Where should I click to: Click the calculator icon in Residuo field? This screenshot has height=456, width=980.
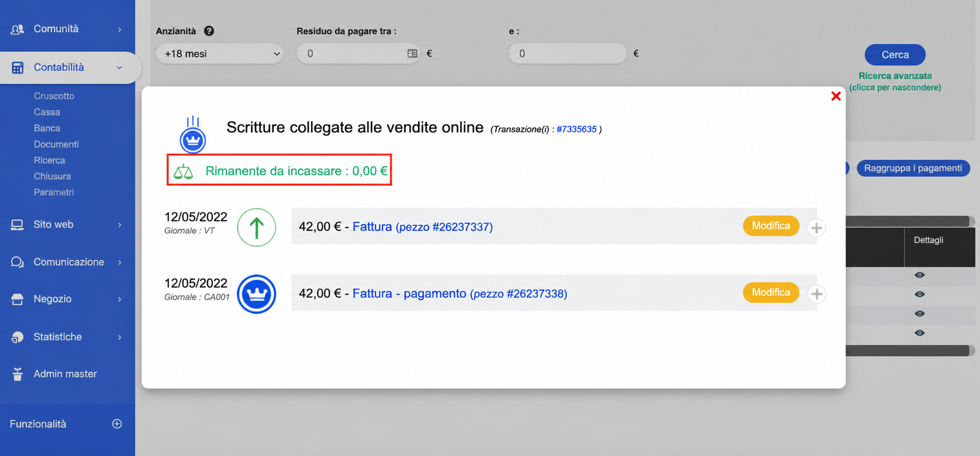click(x=412, y=53)
